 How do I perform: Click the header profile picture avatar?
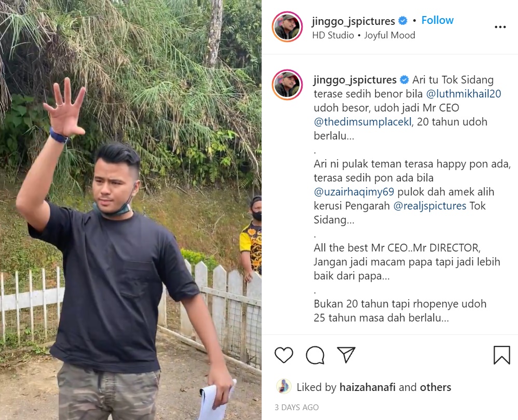click(287, 27)
